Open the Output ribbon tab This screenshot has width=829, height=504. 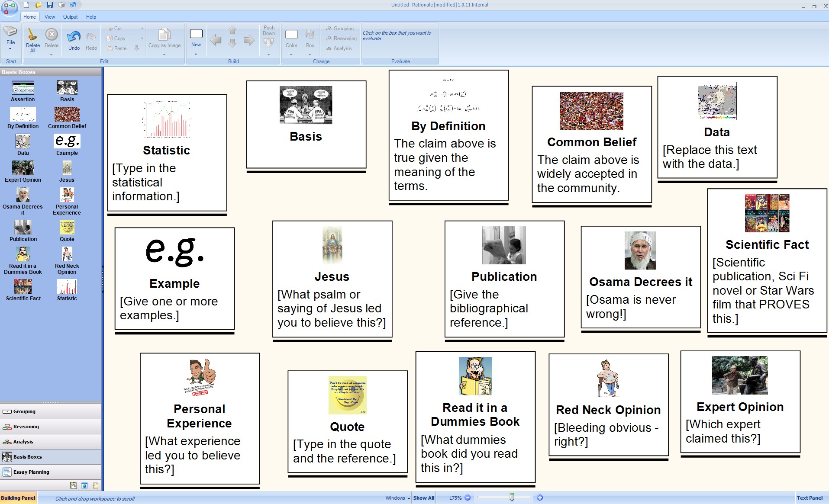pos(70,17)
